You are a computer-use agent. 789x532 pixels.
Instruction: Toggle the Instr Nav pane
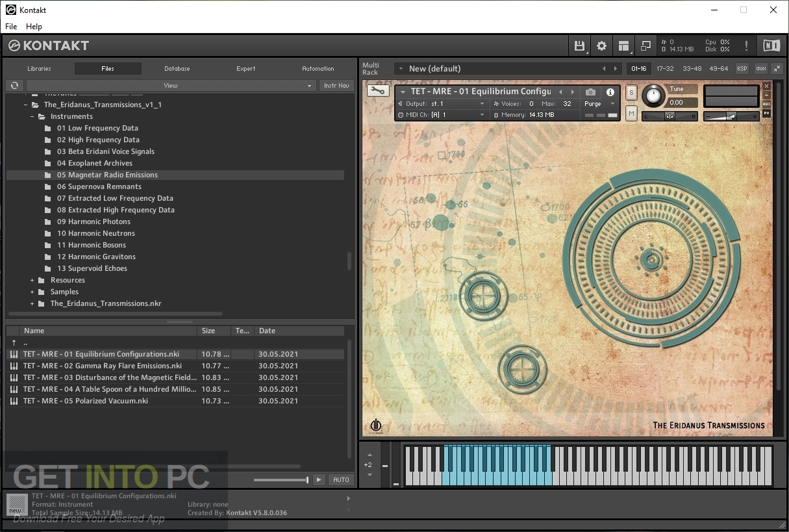tap(336, 85)
